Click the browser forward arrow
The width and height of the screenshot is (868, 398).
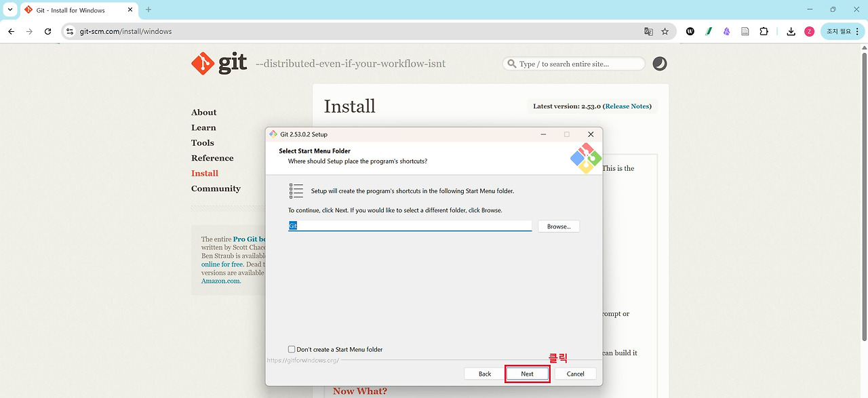coord(29,31)
